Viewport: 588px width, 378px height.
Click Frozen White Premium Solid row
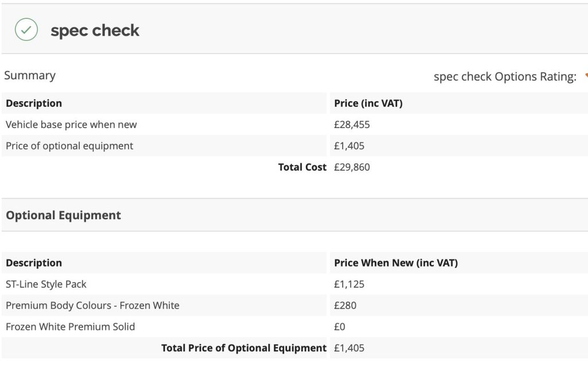(70, 326)
